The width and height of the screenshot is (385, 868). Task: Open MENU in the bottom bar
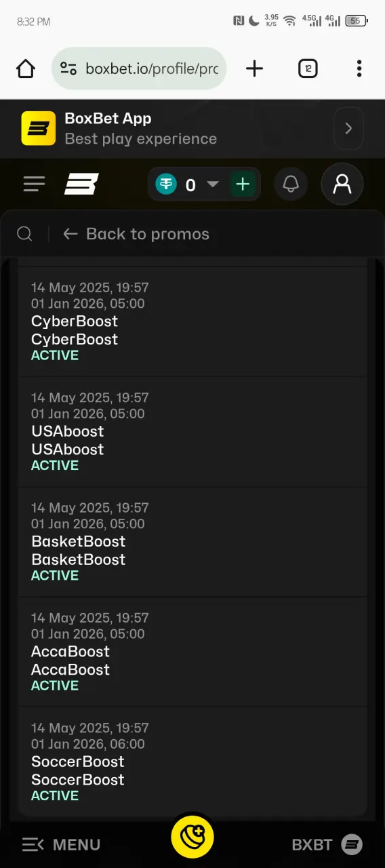pos(61,844)
